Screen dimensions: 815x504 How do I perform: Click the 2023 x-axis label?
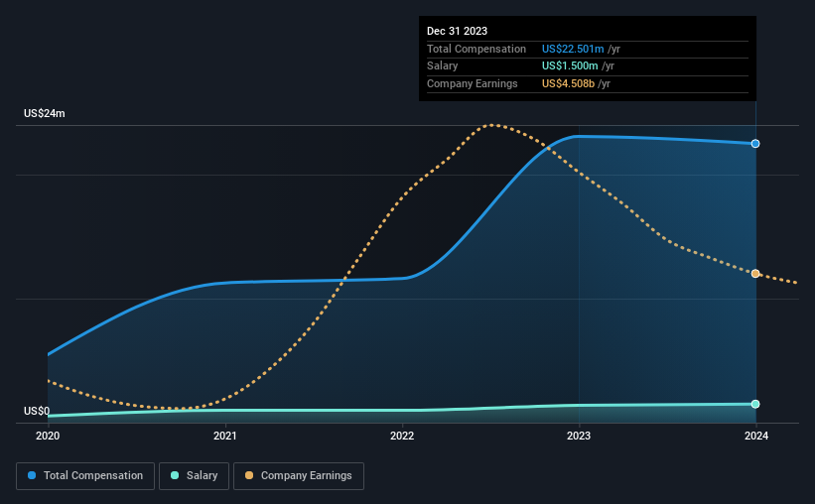coord(579,436)
